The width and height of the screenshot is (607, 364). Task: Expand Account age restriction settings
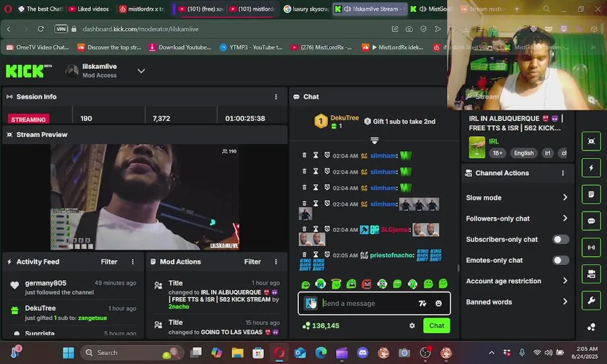[516, 281]
